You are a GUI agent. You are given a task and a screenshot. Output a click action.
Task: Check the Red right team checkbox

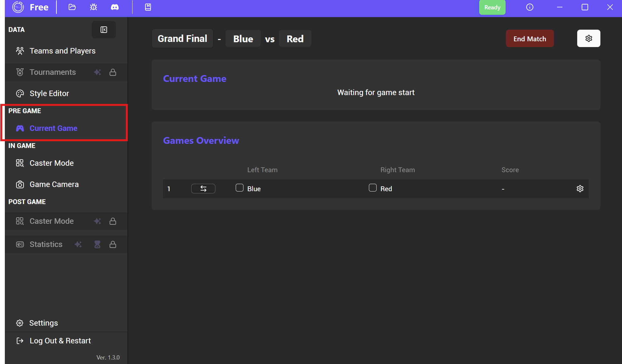[373, 188]
